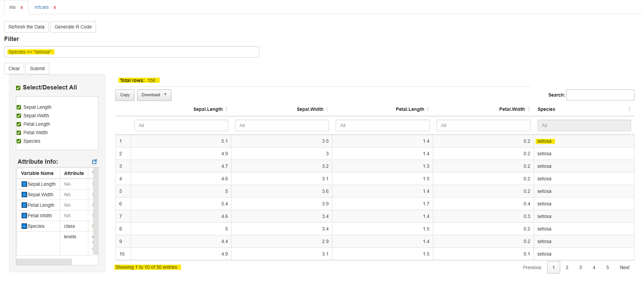Screen dimensions: 644x282
Task: Open the Species column filter box
Action: tap(584, 125)
